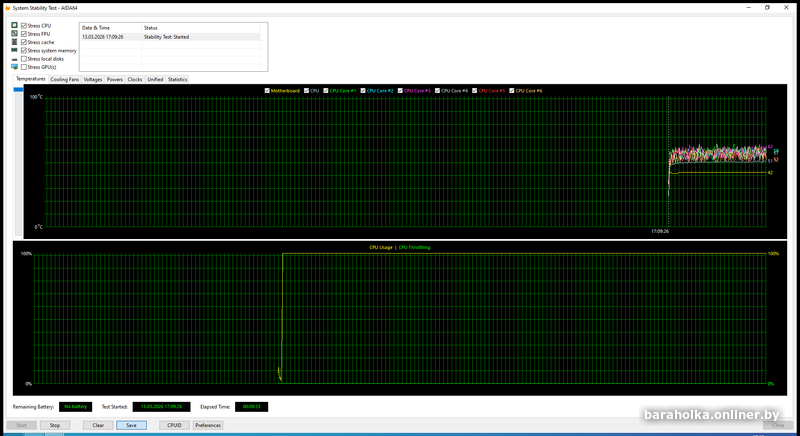Enable the Stress GPU(s) checkbox

coord(24,67)
